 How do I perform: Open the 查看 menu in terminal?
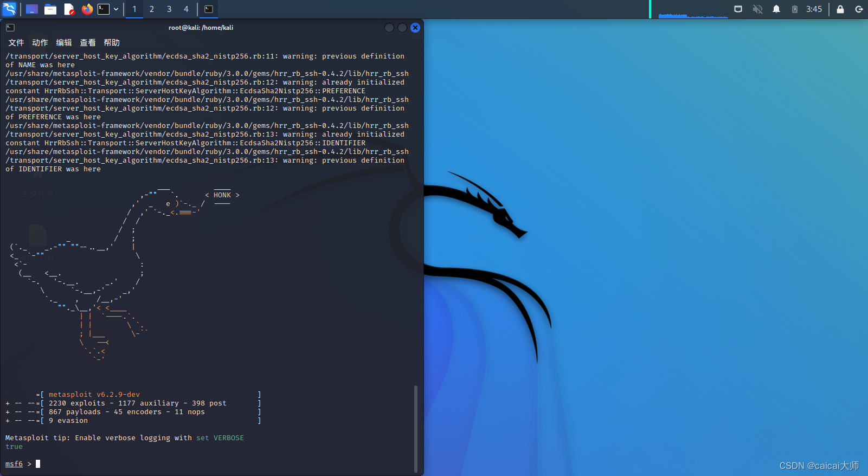88,42
